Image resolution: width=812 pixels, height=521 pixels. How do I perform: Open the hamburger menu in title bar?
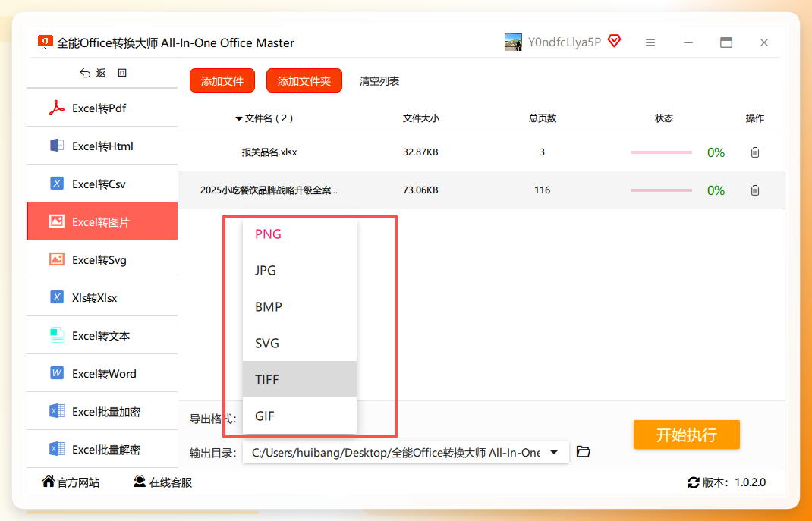click(650, 42)
